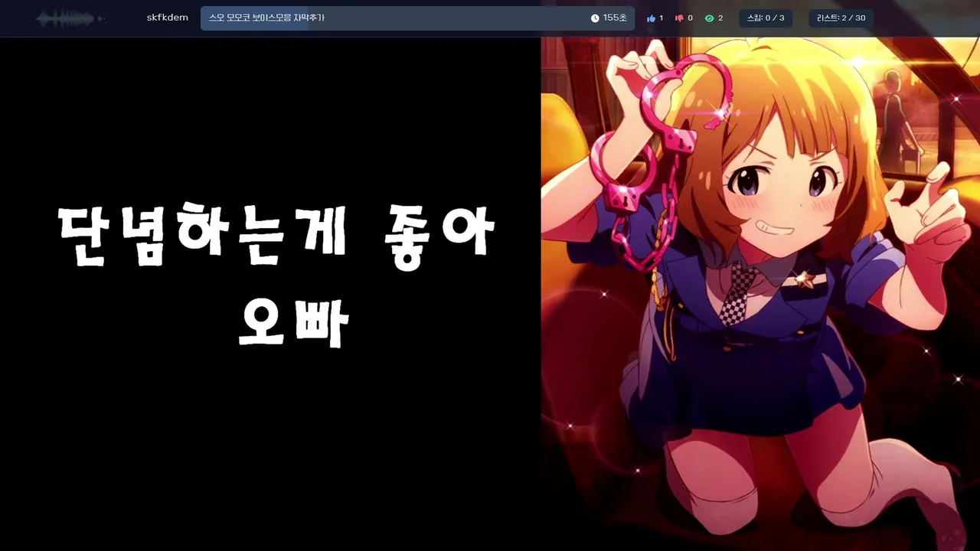Click the video title progress bar
The height and width of the screenshot is (551, 980).
click(x=417, y=18)
